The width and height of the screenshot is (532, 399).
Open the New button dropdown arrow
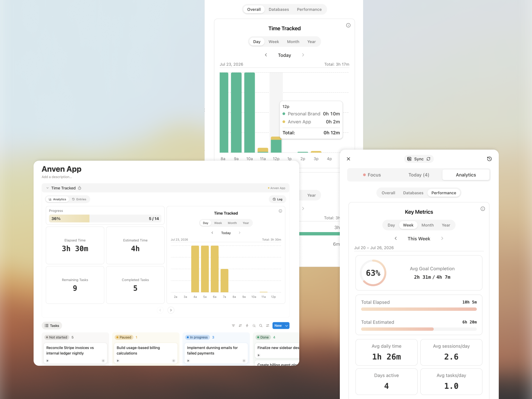pyautogui.click(x=286, y=326)
